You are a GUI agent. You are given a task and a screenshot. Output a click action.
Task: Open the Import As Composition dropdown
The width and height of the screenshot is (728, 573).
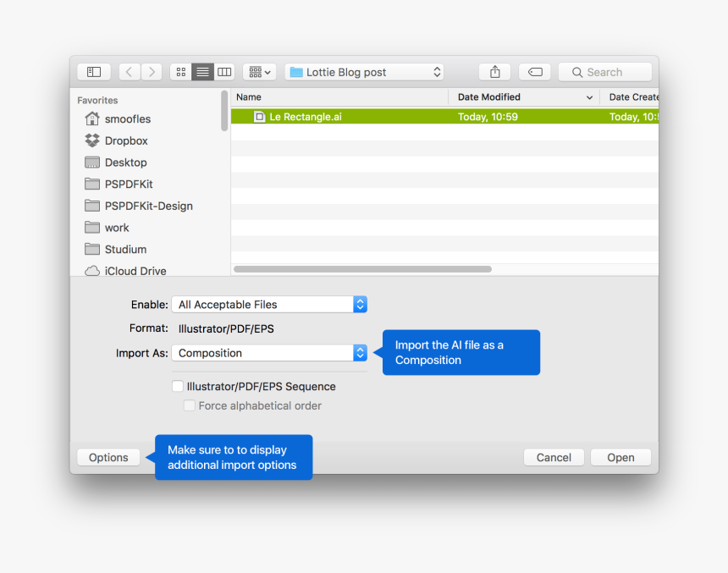tap(269, 353)
